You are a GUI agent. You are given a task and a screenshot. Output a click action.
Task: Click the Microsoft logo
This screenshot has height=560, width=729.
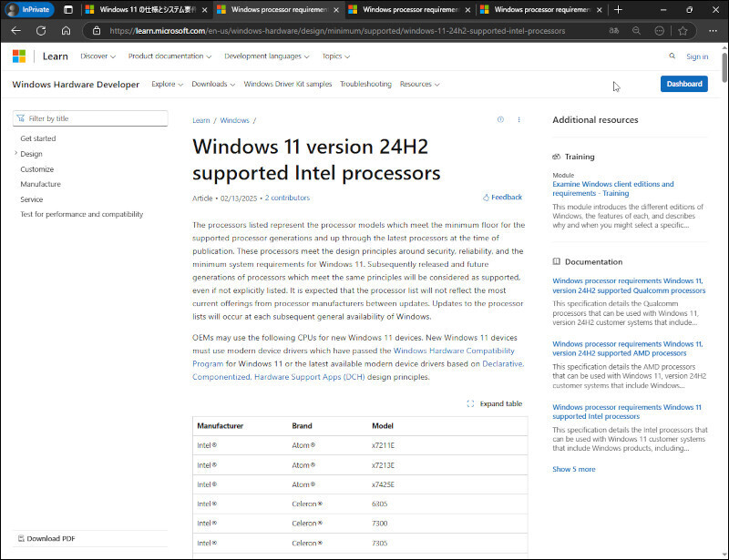click(x=19, y=56)
